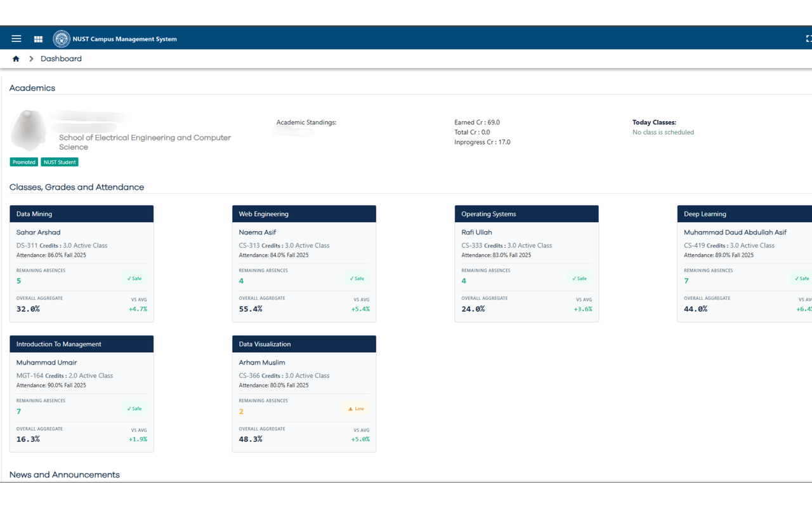
Task: Click the Academic Standings label
Action: tap(306, 123)
